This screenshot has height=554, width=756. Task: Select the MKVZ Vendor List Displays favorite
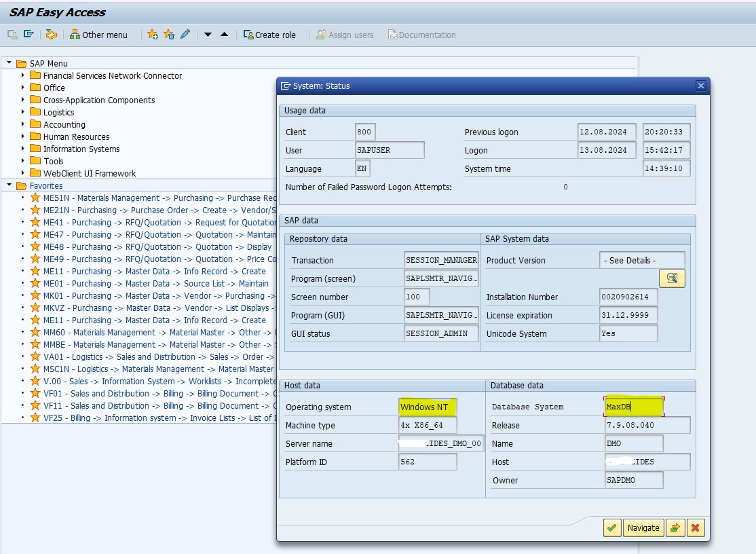(x=159, y=308)
